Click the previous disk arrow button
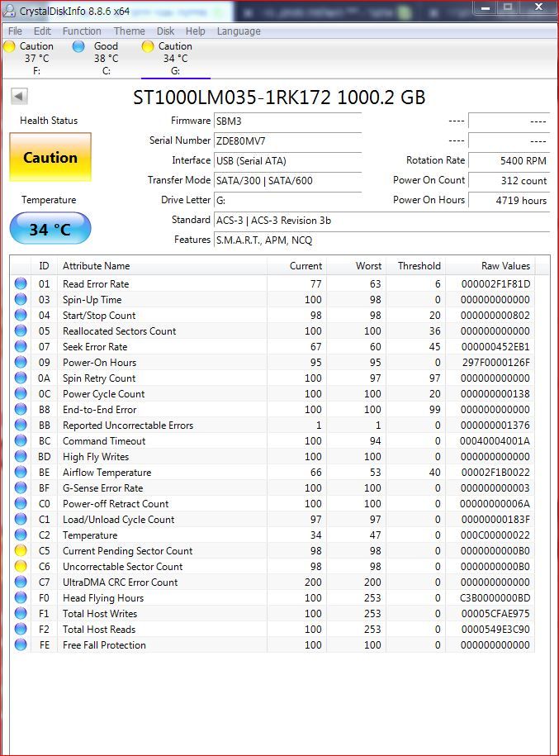 click(19, 96)
